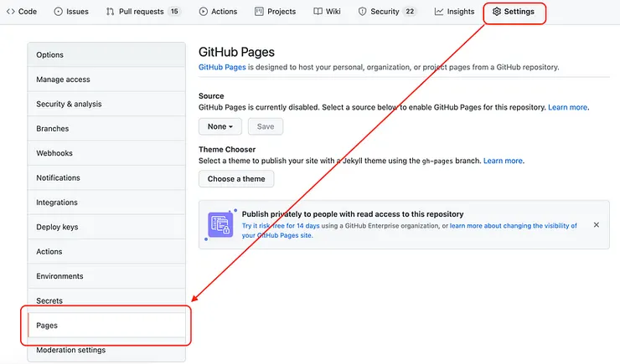Open the Settings tab
The image size is (620, 364).
[x=514, y=12]
